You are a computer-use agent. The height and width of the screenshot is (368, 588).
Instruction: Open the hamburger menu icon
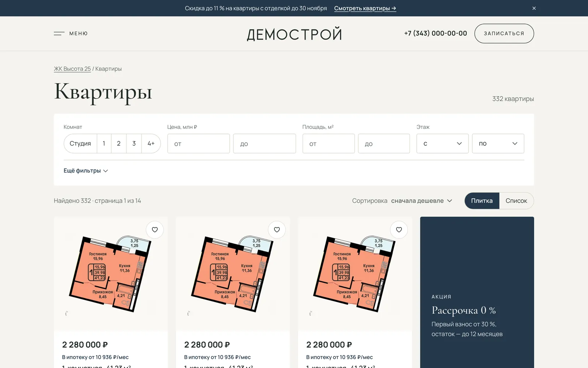(59, 33)
